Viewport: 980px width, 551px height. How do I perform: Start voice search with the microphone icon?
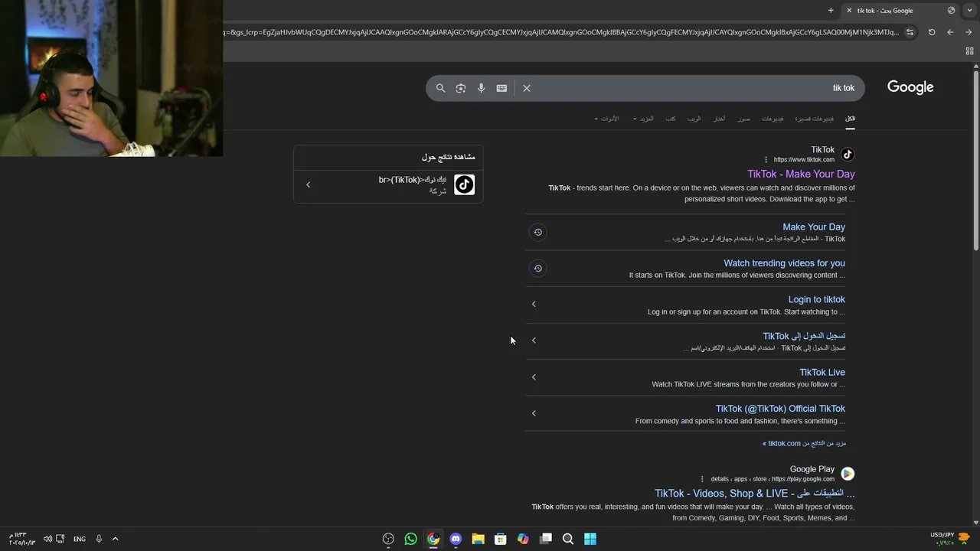pyautogui.click(x=481, y=88)
